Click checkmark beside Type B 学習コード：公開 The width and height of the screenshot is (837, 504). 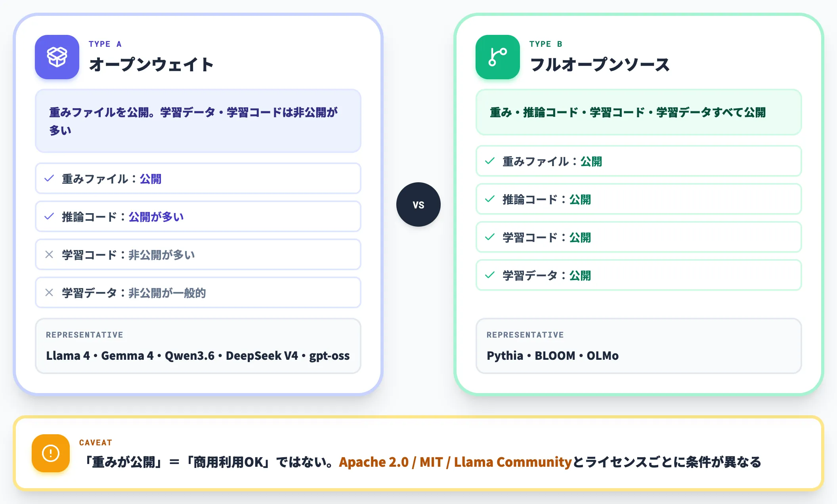click(490, 237)
